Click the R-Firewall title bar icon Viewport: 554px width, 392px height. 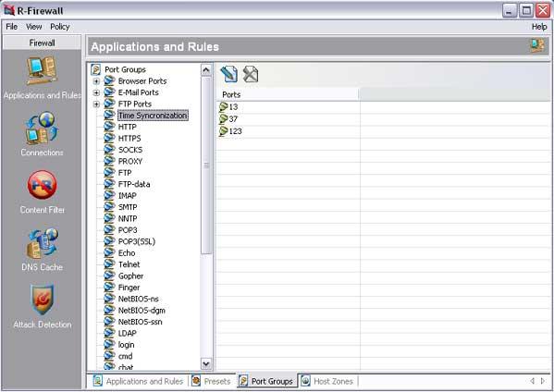[x=9, y=10]
